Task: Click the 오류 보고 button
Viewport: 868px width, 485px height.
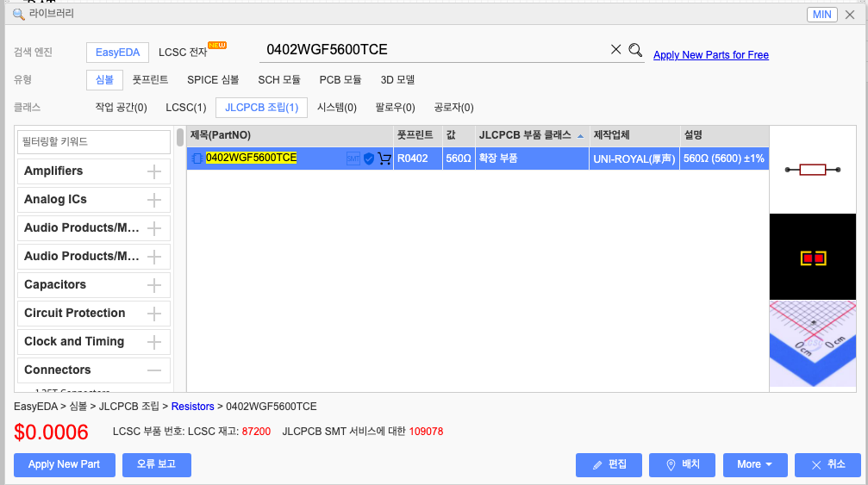Action: point(157,465)
